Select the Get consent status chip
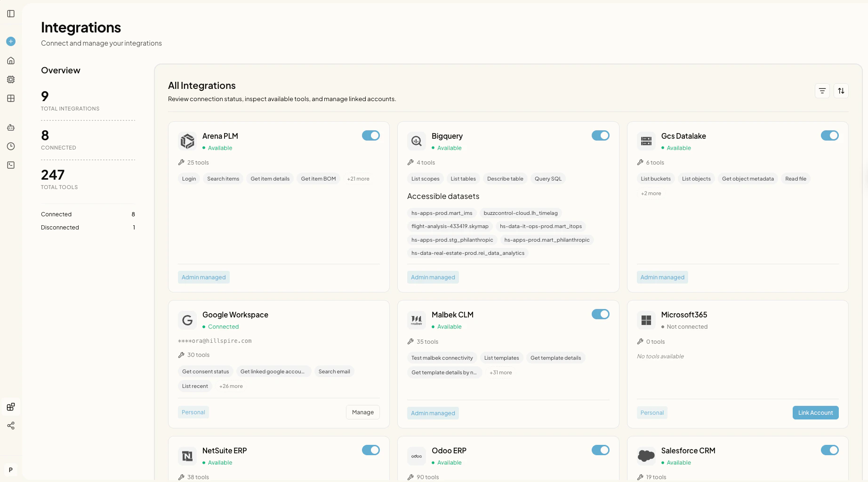 206,371
